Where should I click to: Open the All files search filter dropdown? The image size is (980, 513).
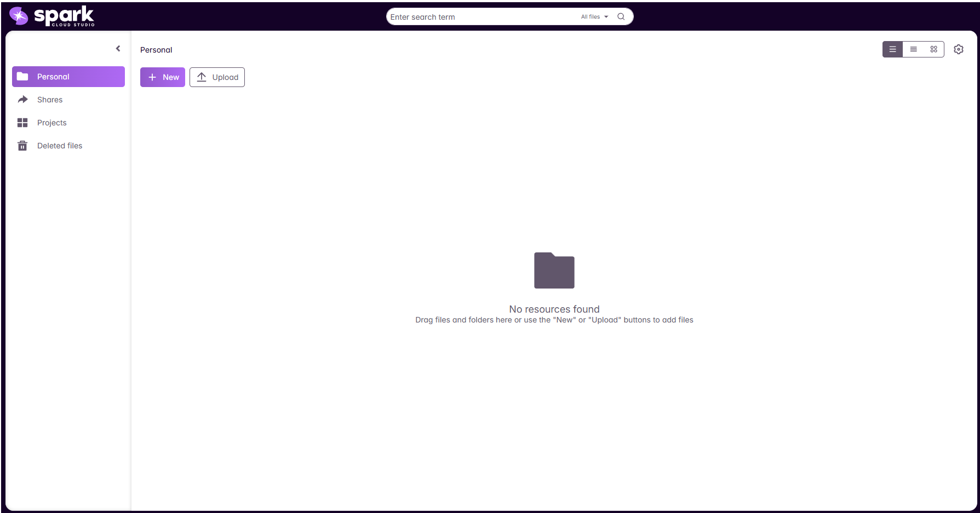tap(594, 17)
